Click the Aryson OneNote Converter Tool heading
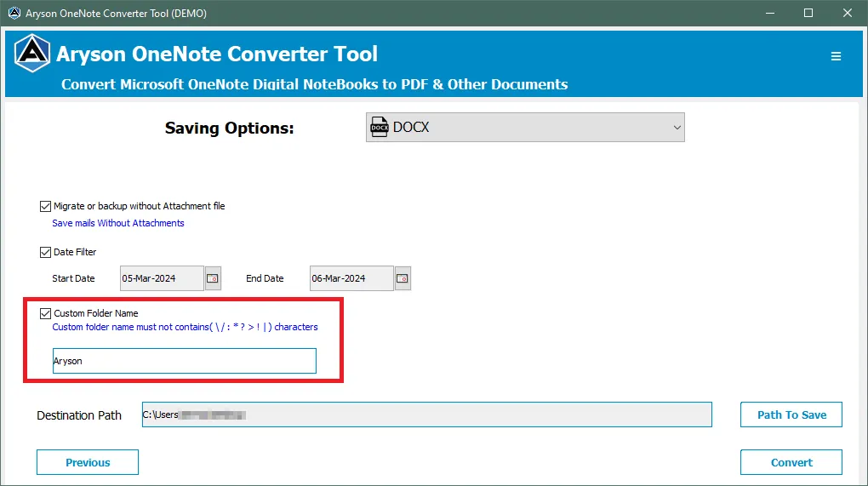 coord(217,54)
